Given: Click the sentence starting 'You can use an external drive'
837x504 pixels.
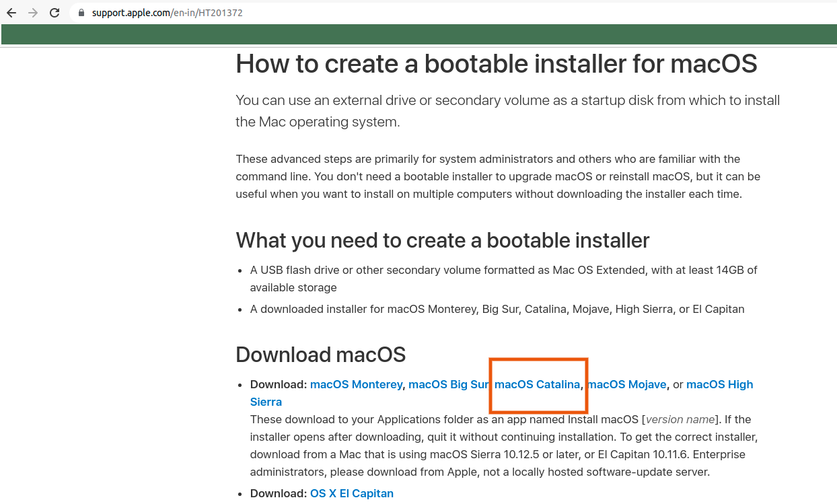Looking at the screenshot, I should click(508, 111).
